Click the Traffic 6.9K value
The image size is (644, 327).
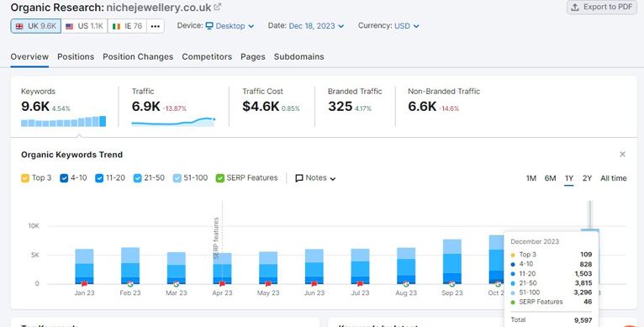pos(145,107)
